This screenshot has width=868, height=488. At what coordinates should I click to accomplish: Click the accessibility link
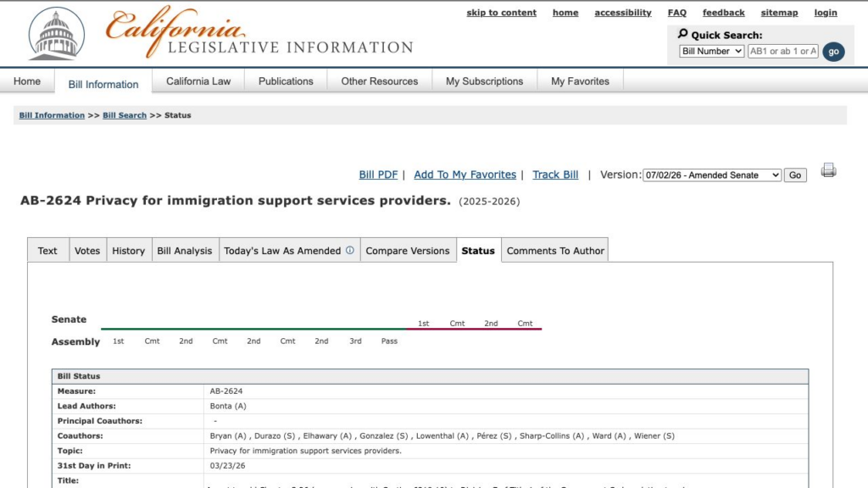click(623, 13)
